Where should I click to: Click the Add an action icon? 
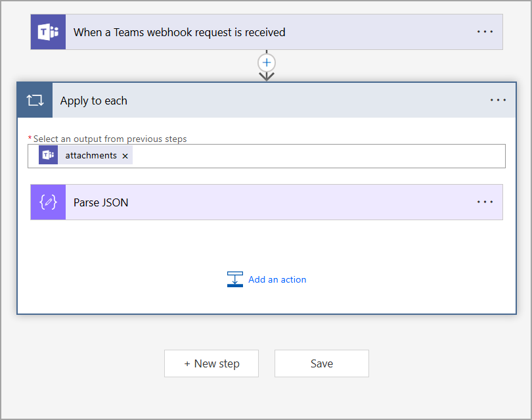(x=234, y=279)
